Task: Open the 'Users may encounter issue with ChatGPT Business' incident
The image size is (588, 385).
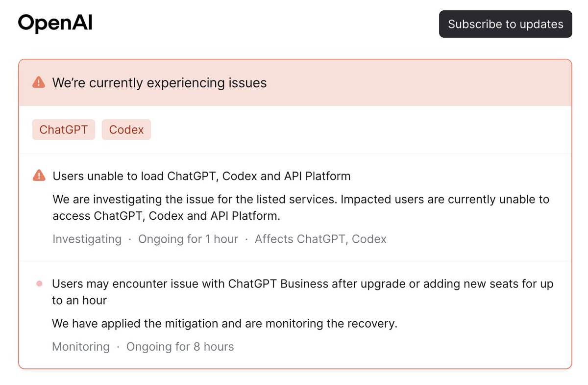Action: tap(303, 292)
